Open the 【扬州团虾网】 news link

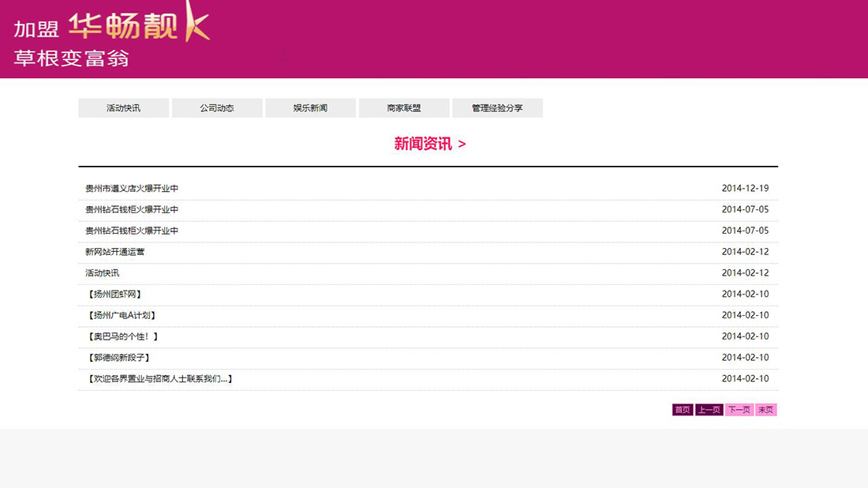coord(114,295)
